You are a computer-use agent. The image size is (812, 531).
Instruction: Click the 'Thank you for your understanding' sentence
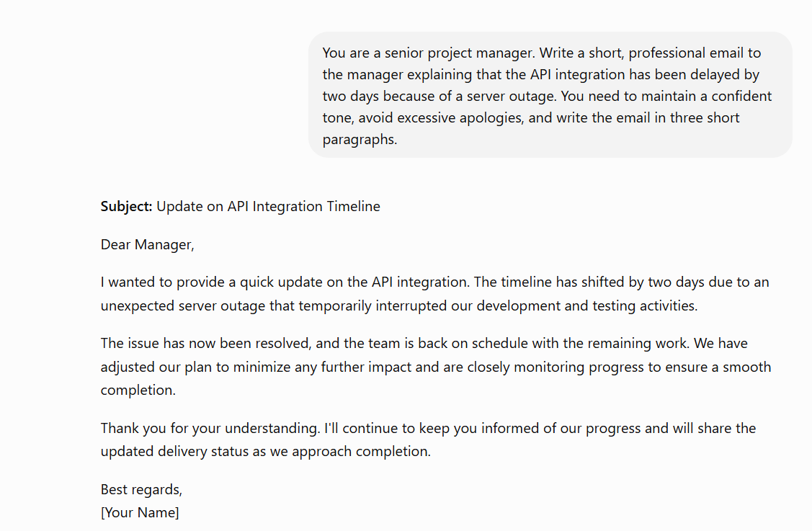coord(210,429)
